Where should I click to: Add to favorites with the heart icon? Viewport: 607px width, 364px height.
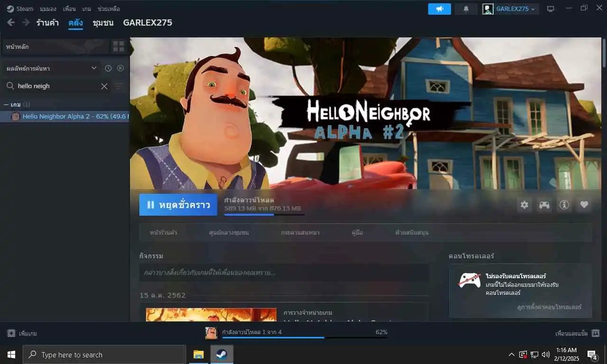pyautogui.click(x=584, y=205)
